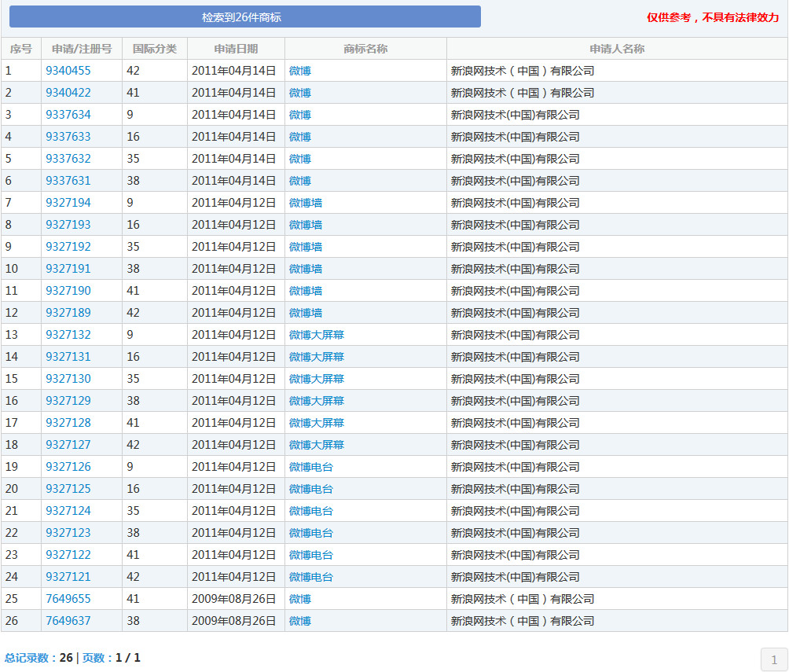Viewport: 789px width, 672px height.
Task: Open registration number 9340455 link
Action: tap(68, 71)
